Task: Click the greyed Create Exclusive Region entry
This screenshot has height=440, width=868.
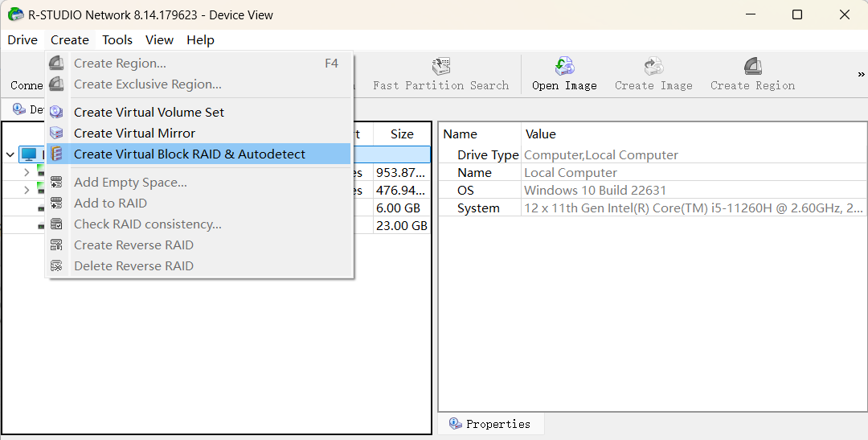Action: tap(199, 84)
